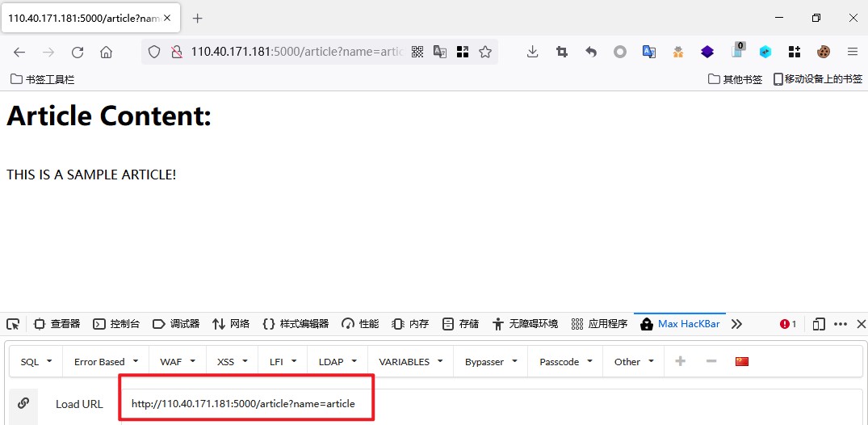868x425 pixels.
Task: Click the insecure connection padlock icon
Action: click(177, 52)
